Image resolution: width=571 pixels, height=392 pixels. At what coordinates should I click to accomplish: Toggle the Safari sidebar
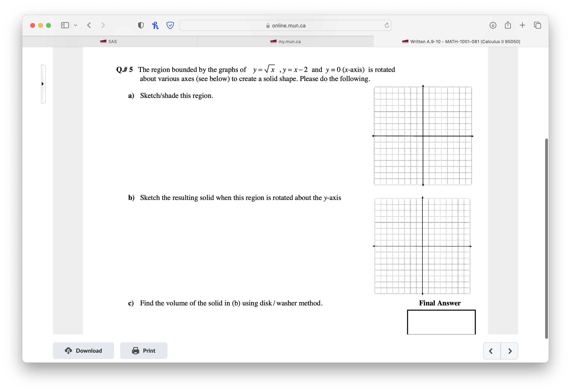(x=65, y=25)
